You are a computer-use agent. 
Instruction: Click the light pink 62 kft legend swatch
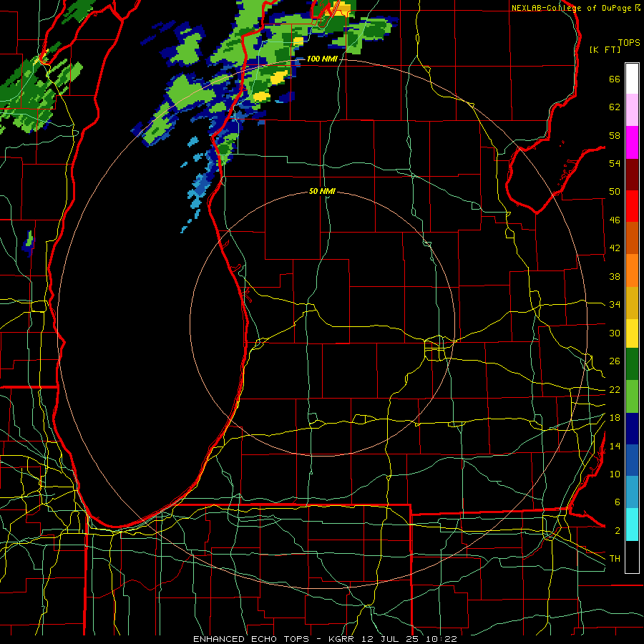[632, 110]
